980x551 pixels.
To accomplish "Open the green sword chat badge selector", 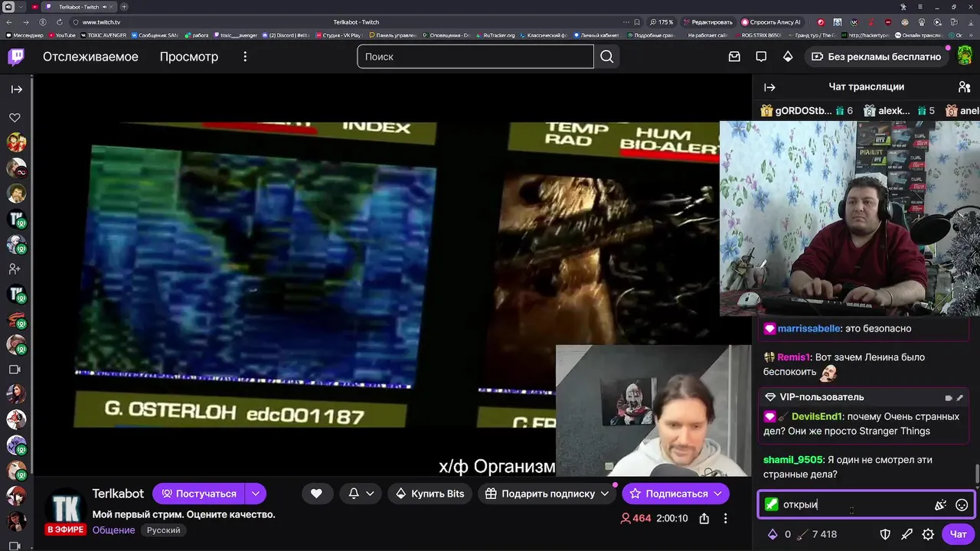I will (x=771, y=505).
